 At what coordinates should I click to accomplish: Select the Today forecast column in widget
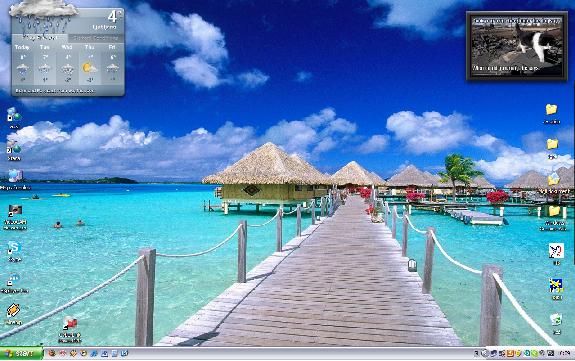pos(23,64)
